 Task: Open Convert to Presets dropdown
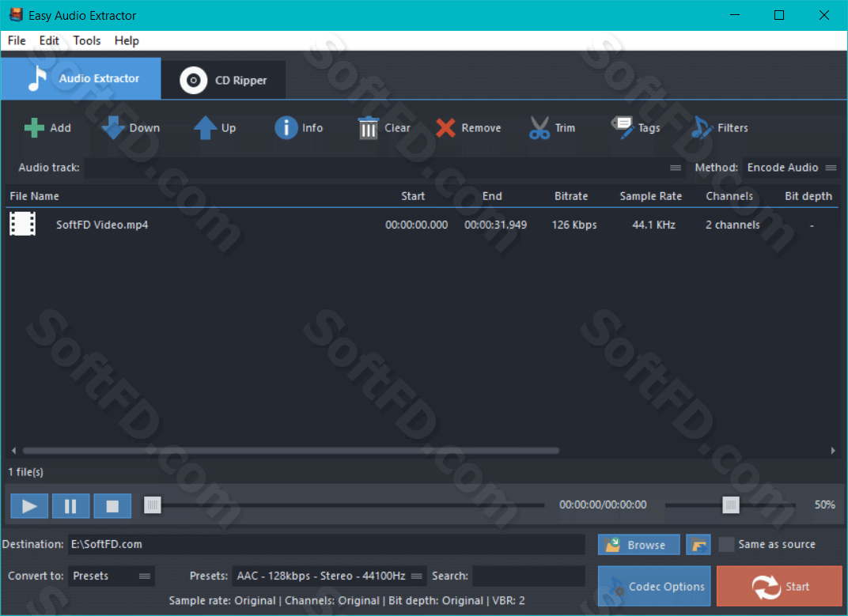(112, 576)
